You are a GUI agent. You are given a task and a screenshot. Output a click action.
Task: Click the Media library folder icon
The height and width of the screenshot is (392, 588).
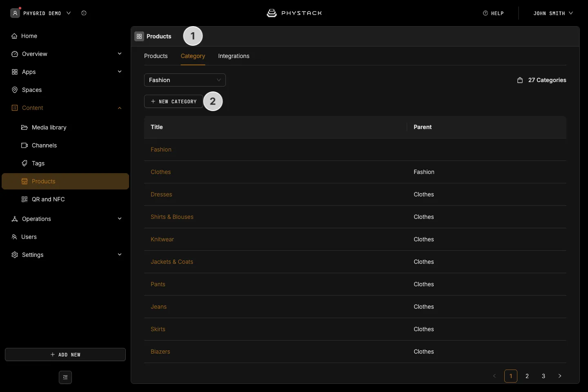24,127
